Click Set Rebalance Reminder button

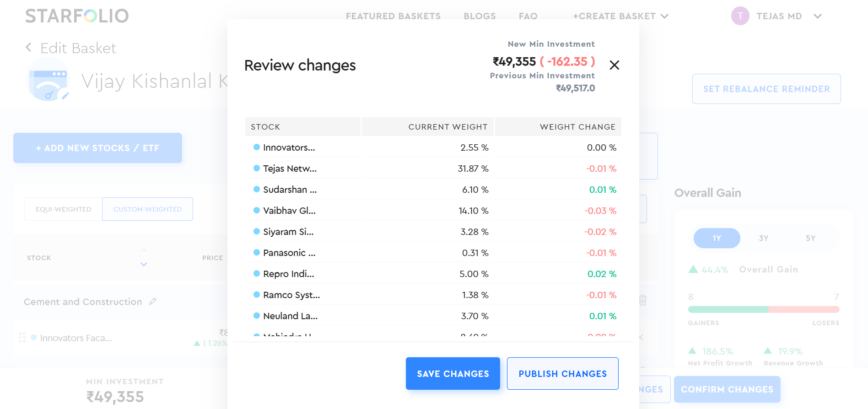point(766,89)
